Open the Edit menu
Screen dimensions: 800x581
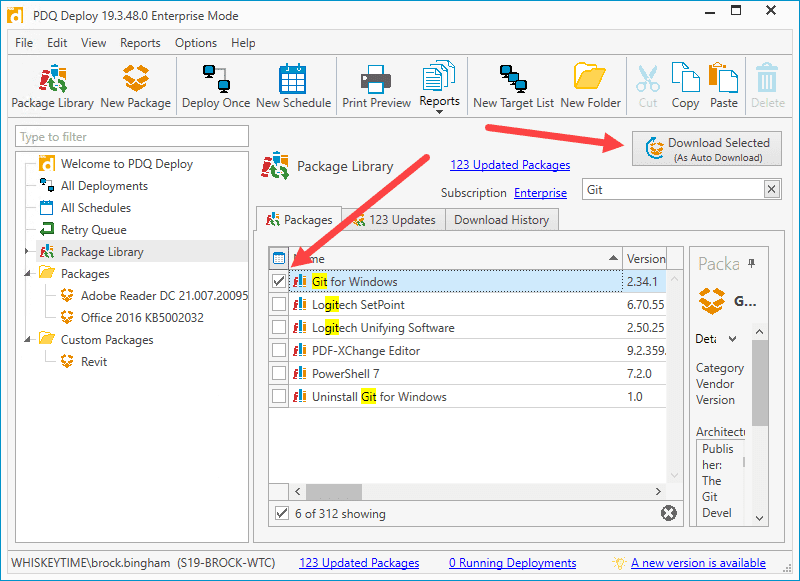click(x=57, y=43)
